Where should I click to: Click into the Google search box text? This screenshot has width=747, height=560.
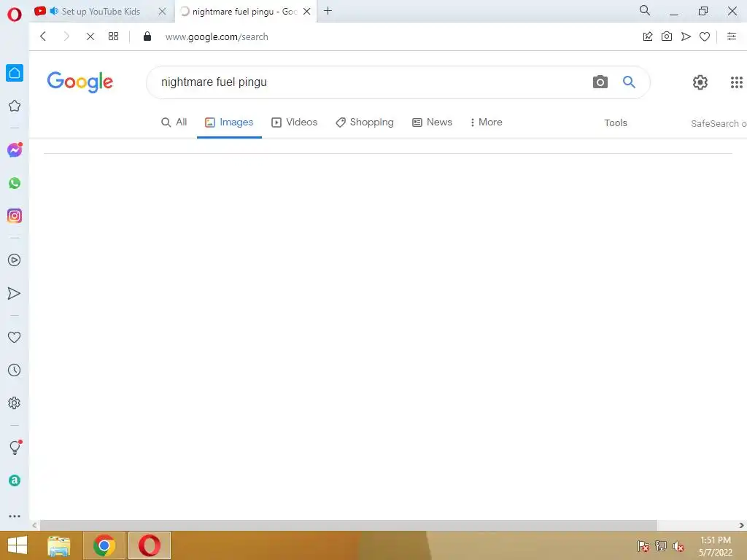tap(214, 82)
